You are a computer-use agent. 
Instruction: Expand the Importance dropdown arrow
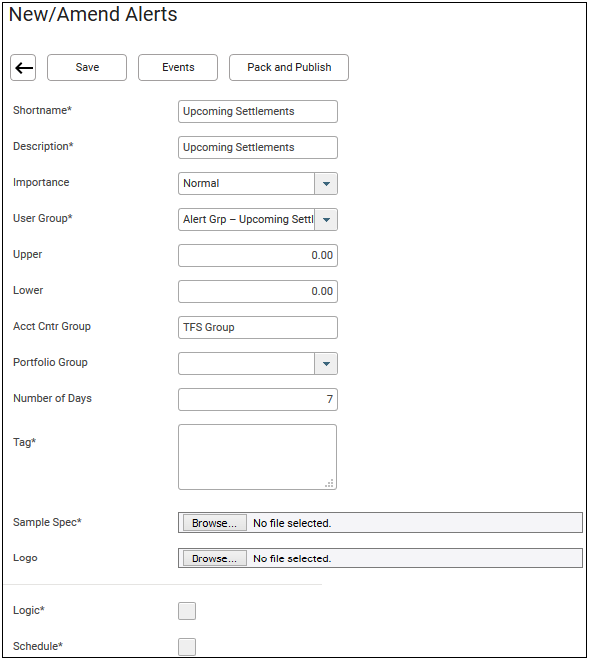point(326,184)
